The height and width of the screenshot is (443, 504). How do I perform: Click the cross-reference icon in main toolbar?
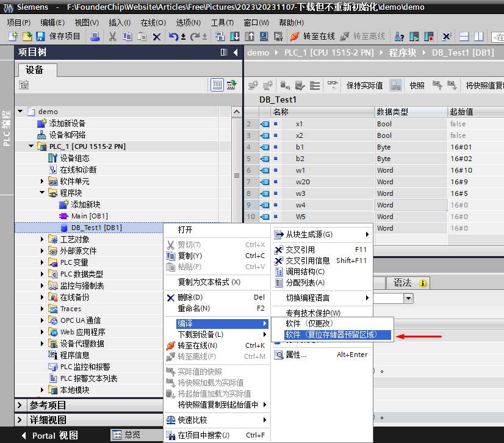[x=446, y=37]
